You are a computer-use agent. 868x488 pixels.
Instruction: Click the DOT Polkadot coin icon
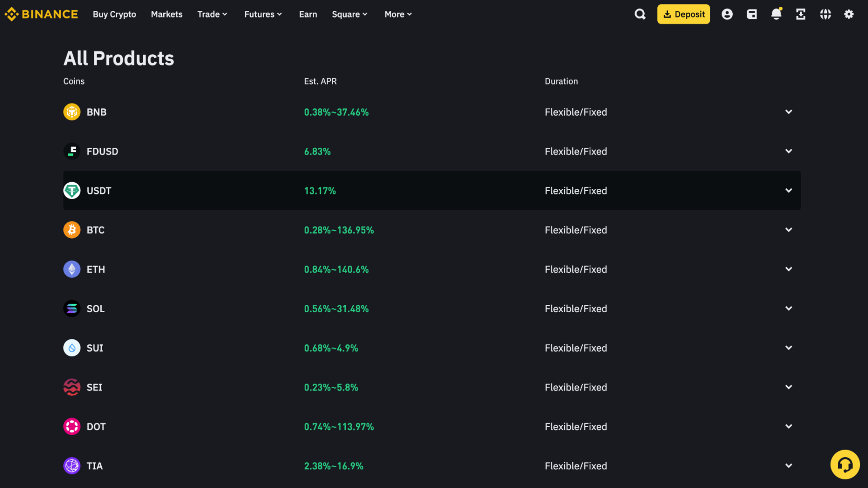(x=72, y=427)
